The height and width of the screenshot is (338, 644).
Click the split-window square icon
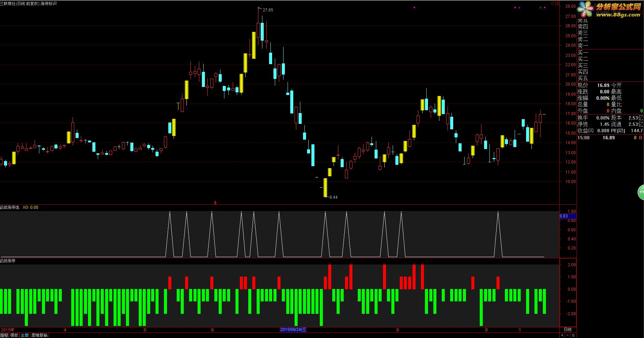(x=557, y=3)
